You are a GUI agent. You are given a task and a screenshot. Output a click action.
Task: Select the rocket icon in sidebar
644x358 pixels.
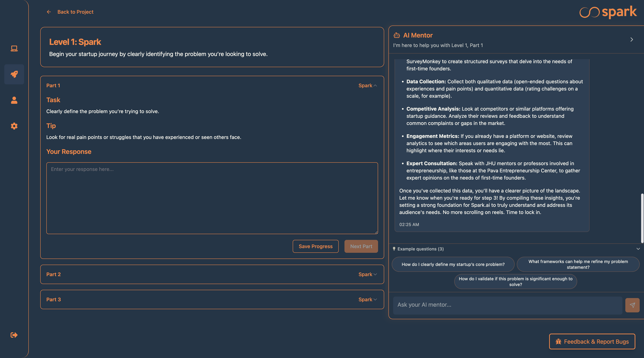pos(14,74)
